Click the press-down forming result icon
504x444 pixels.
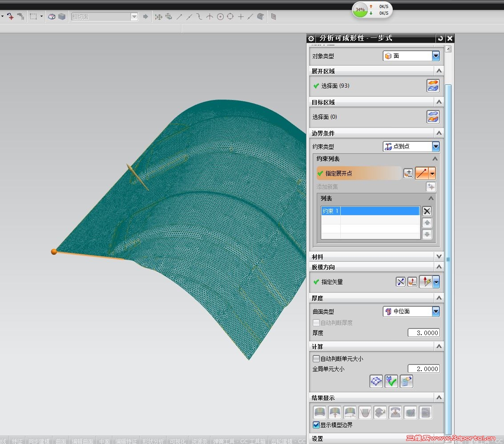(x=395, y=412)
